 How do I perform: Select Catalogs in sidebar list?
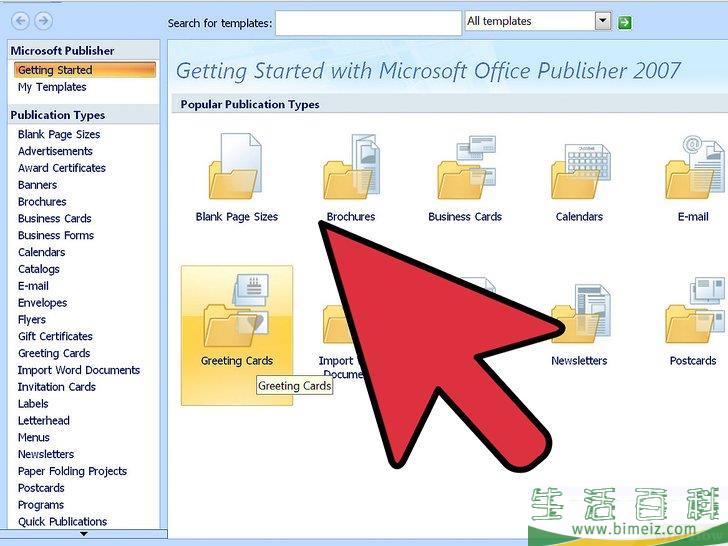[39, 269]
